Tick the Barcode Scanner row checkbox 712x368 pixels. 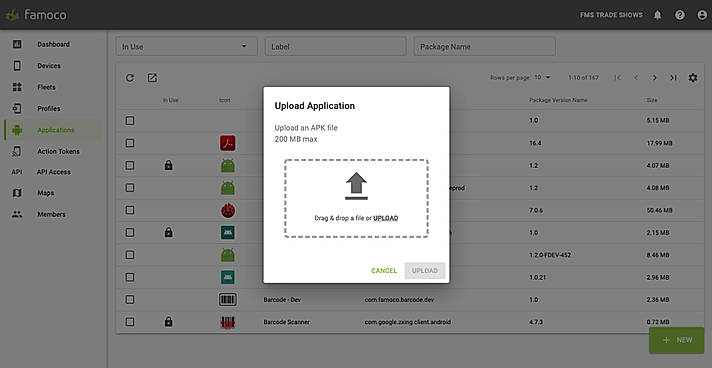[130, 322]
